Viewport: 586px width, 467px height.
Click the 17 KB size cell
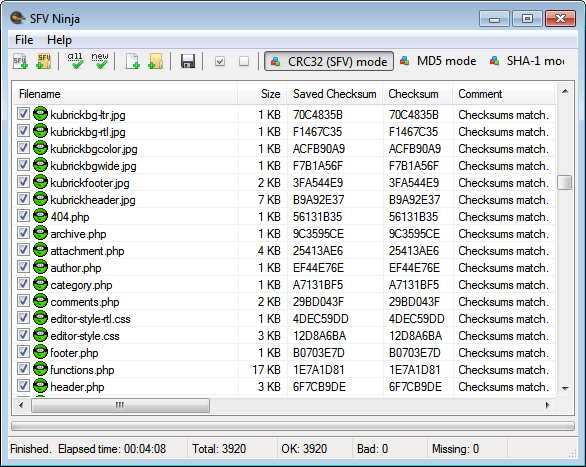pos(266,370)
